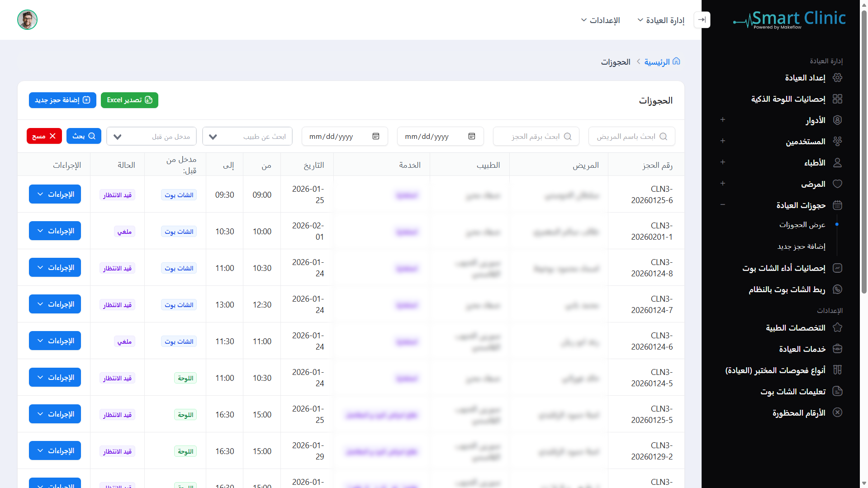The image size is (868, 488).
Task: Expand the المستخدمين submenu plus
Action: [723, 141]
